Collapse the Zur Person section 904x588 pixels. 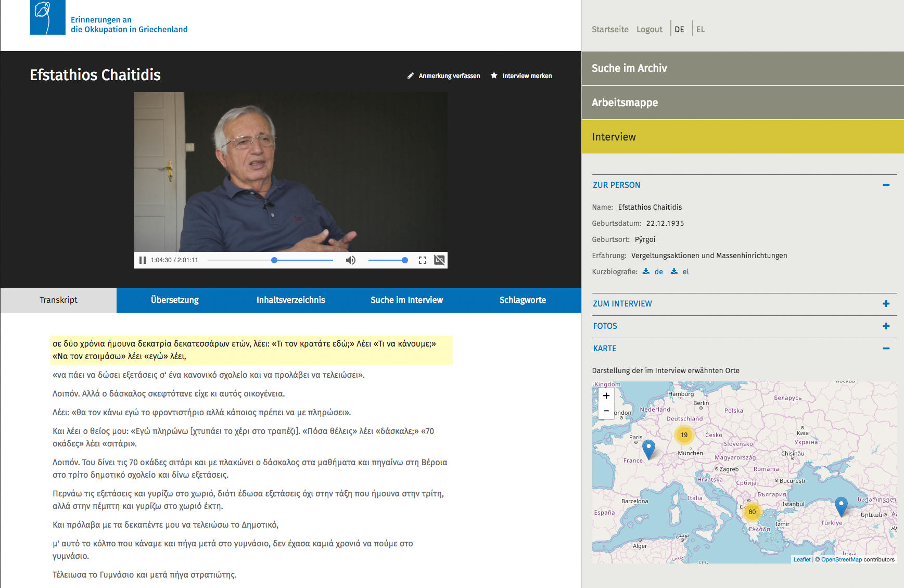[886, 185]
